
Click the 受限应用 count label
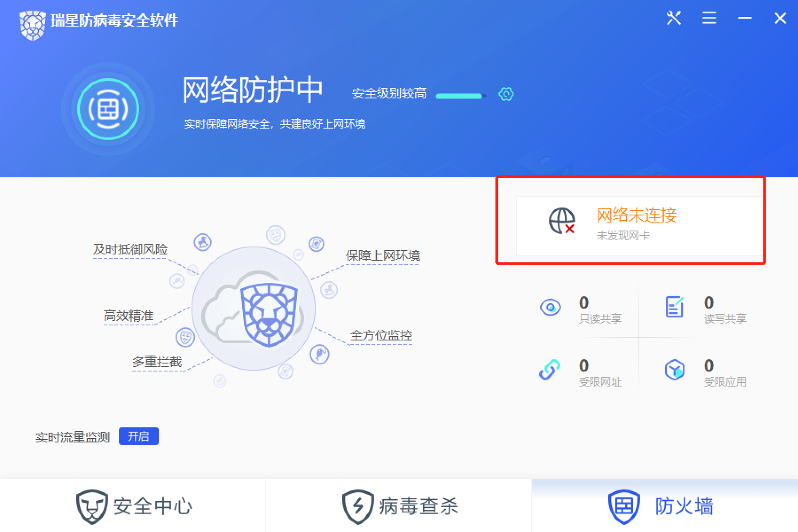click(725, 381)
